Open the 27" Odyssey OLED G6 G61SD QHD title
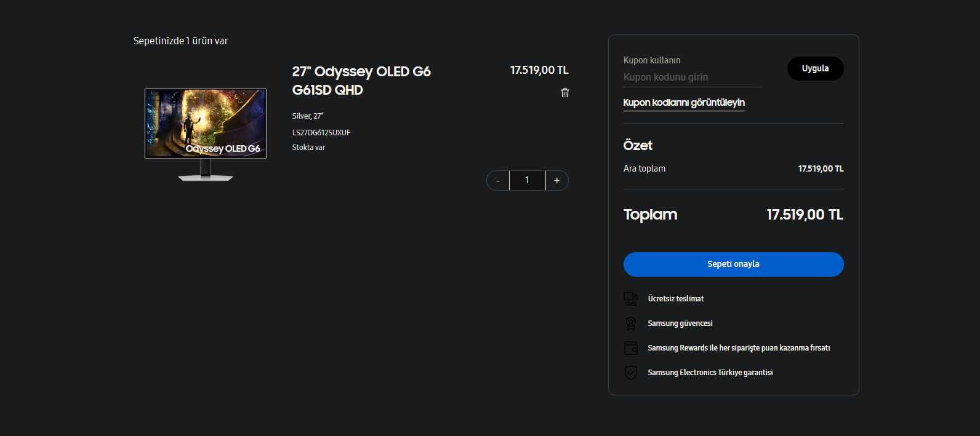The height and width of the screenshot is (436, 980). click(x=361, y=81)
